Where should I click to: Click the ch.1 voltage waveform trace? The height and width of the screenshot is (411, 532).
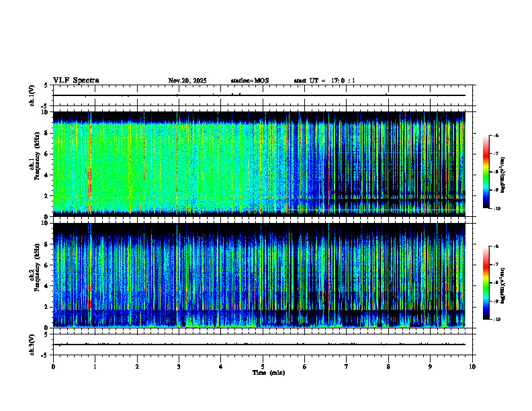(x=259, y=95)
